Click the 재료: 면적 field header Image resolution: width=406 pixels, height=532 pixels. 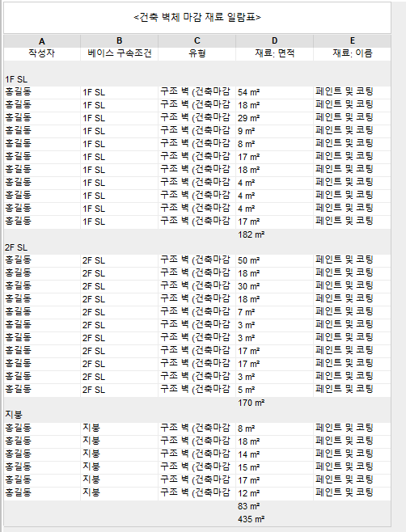coord(274,53)
